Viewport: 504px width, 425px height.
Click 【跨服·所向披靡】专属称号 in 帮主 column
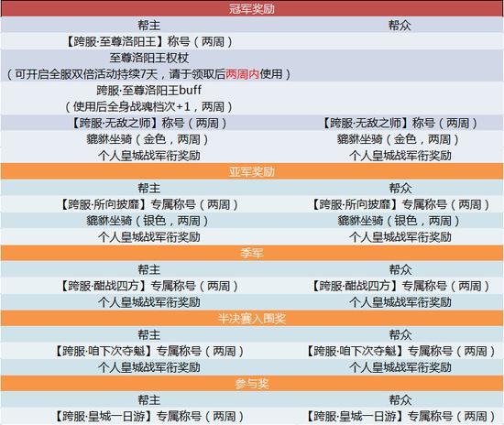[148, 204]
